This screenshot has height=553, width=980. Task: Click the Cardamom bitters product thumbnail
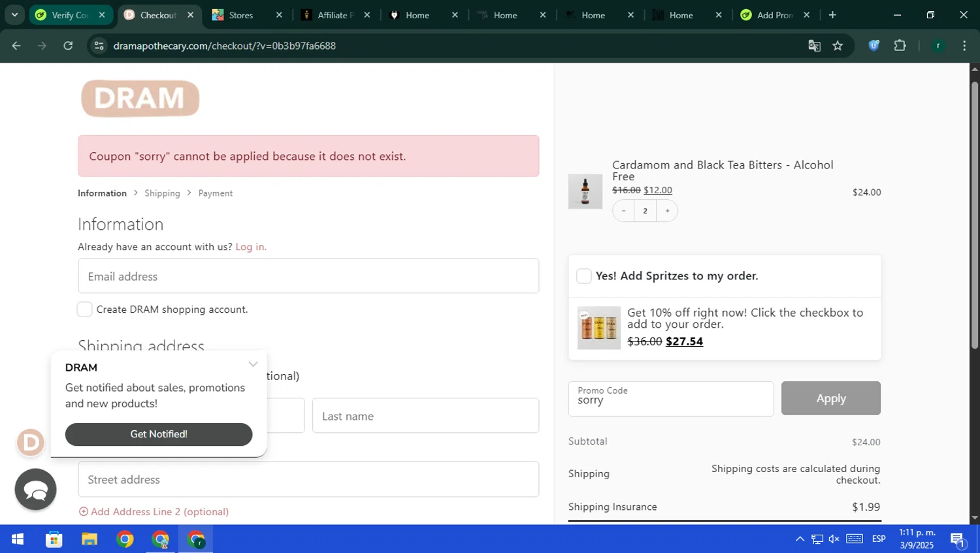pyautogui.click(x=585, y=191)
